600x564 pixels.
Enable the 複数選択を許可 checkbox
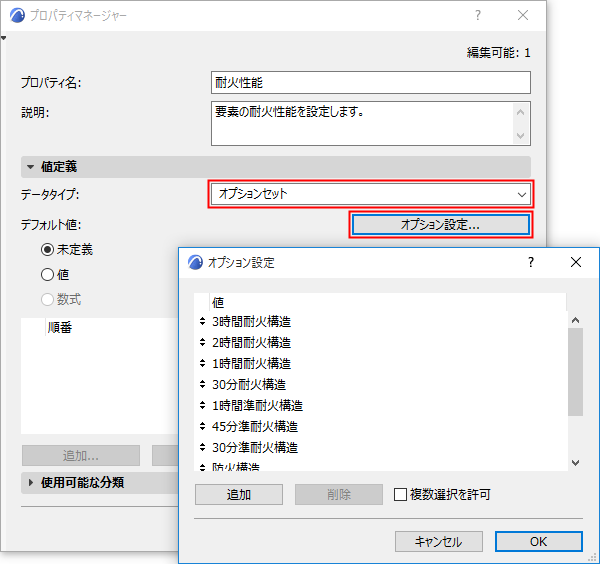pyautogui.click(x=400, y=494)
